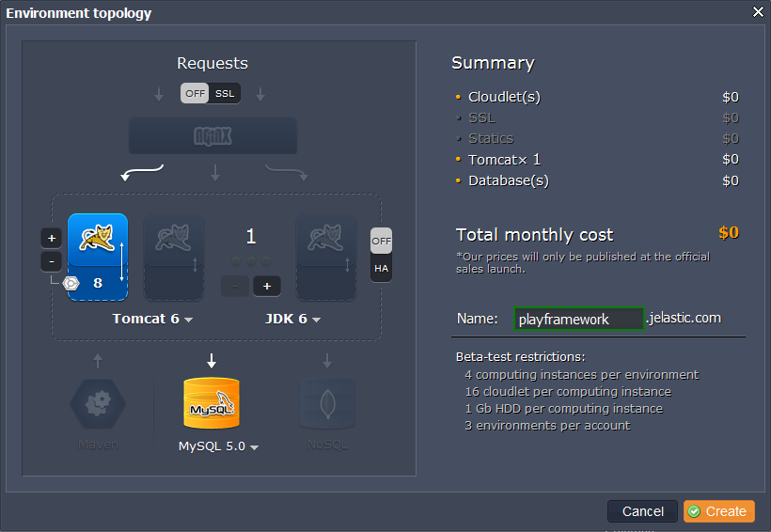Click the server count number 1
The image size is (771, 532).
[x=251, y=237]
